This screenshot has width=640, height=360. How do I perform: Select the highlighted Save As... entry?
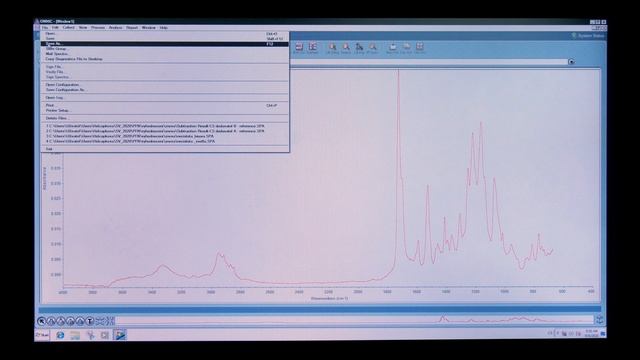pyautogui.click(x=164, y=44)
